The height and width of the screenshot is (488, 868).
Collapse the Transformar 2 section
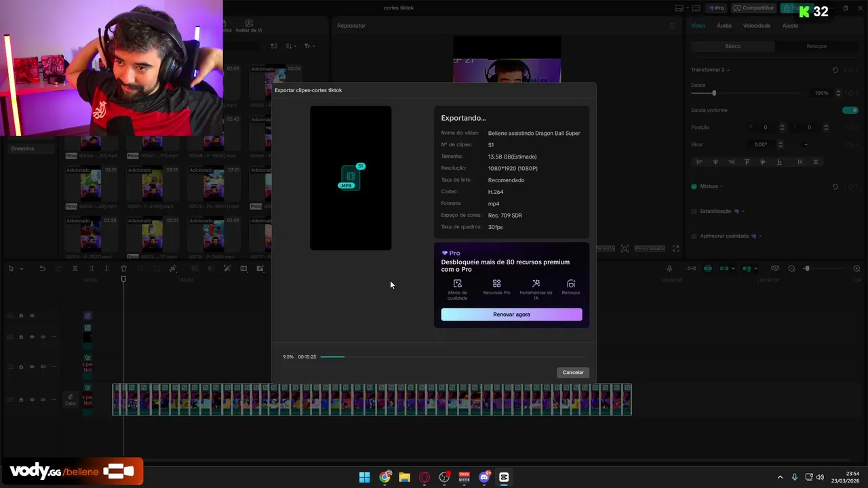(728, 70)
